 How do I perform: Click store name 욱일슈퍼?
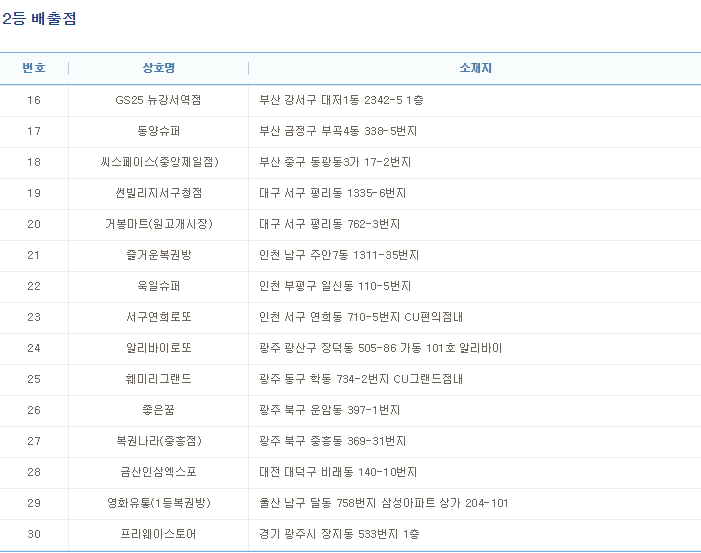point(158,286)
